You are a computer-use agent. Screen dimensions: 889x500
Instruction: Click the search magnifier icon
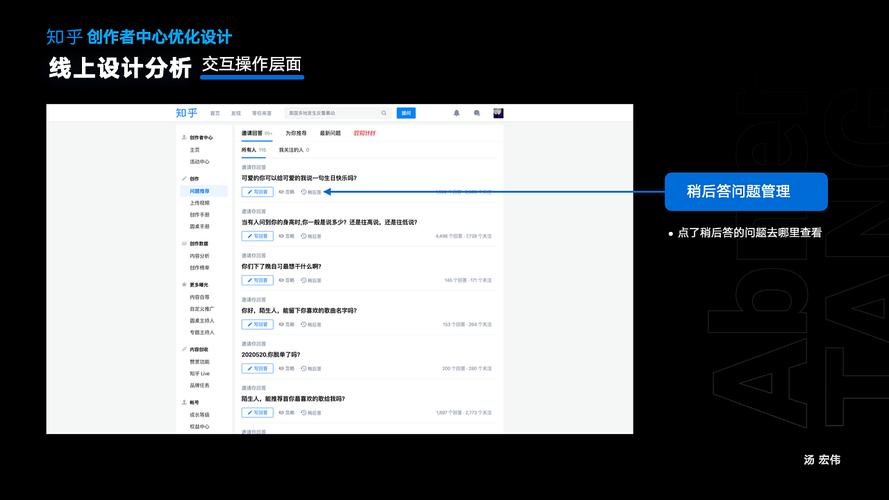(x=384, y=113)
